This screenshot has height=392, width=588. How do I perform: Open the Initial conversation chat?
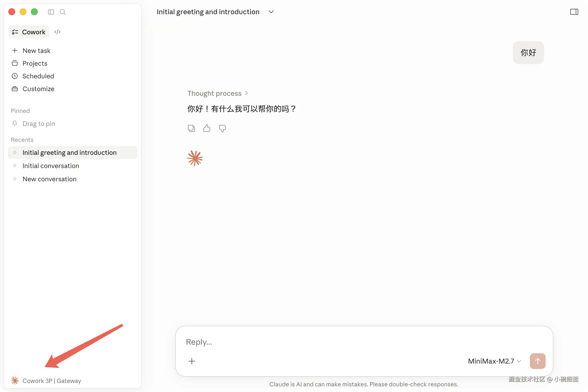51,166
